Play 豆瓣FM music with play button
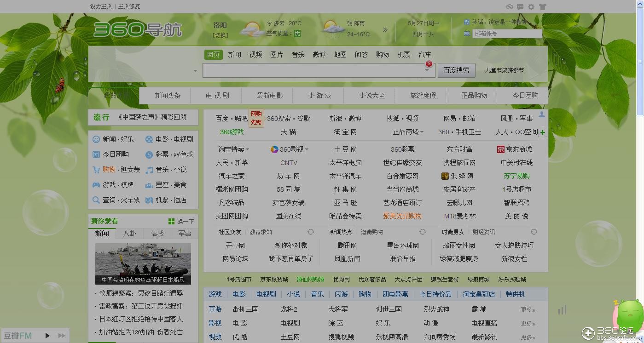 click(47, 336)
